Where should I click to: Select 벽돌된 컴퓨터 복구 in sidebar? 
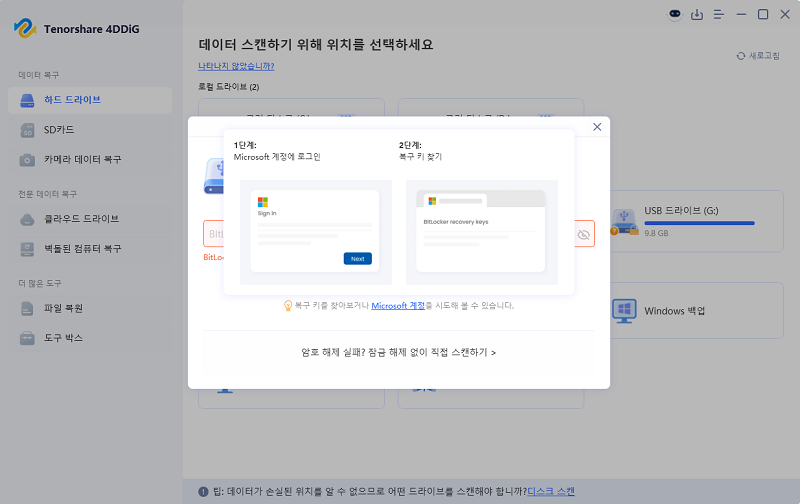(90, 249)
